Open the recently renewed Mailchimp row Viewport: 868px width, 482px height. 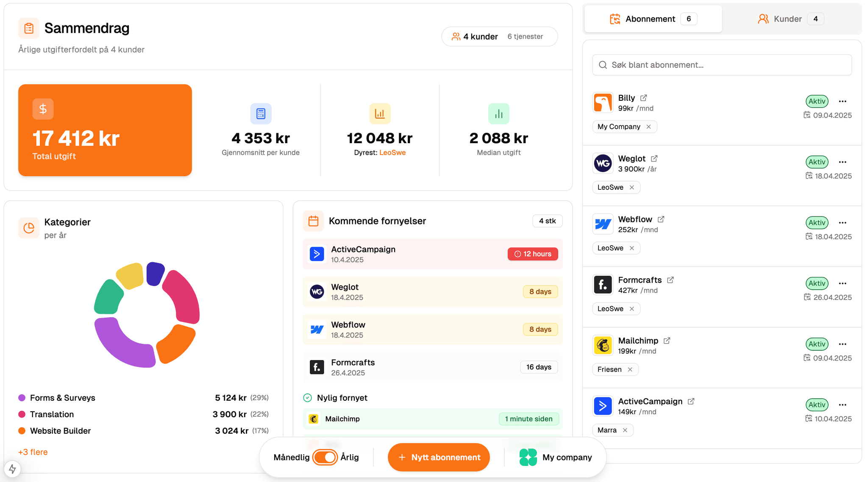(433, 419)
